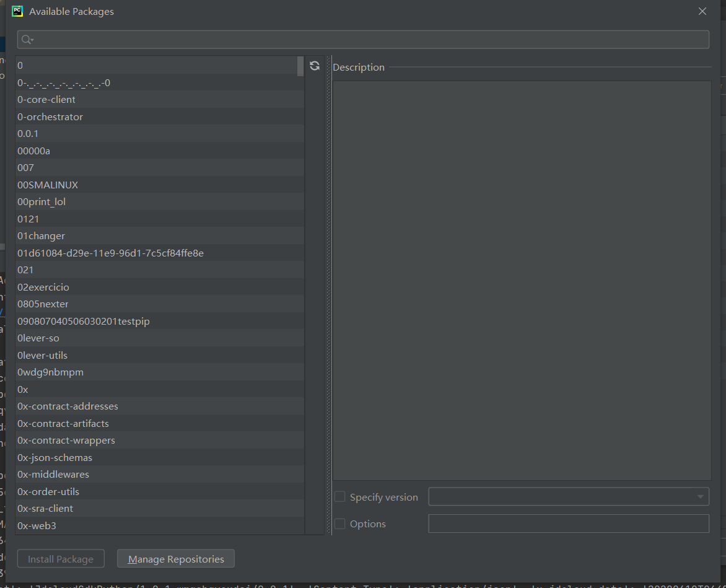Open the version selection dropdown
The height and width of the screenshot is (588, 726).
pyautogui.click(x=701, y=496)
